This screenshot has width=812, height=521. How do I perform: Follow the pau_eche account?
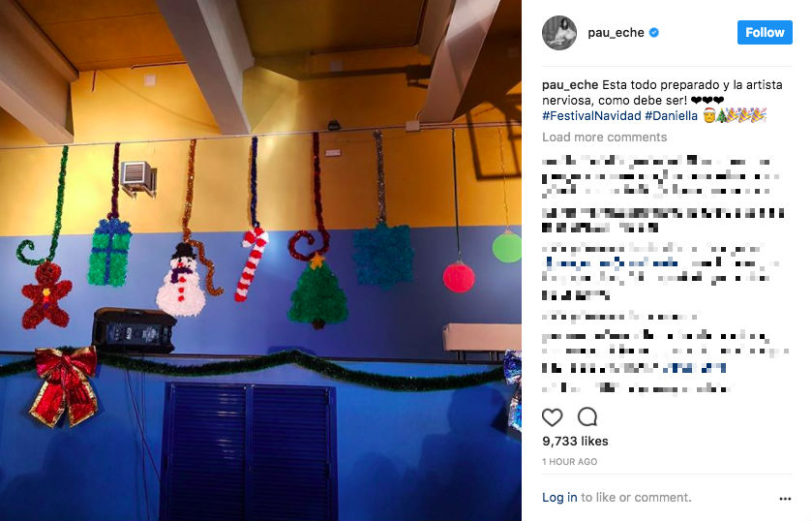765,33
